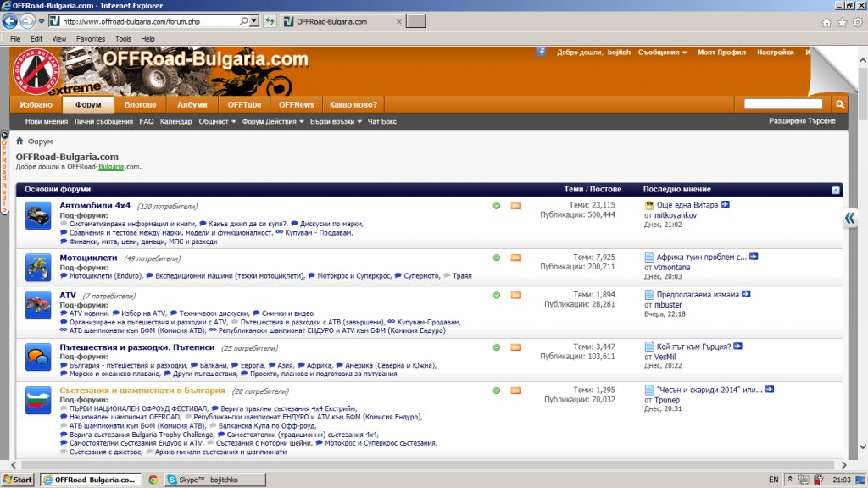Click EN language indicator in tray

[x=773, y=480]
